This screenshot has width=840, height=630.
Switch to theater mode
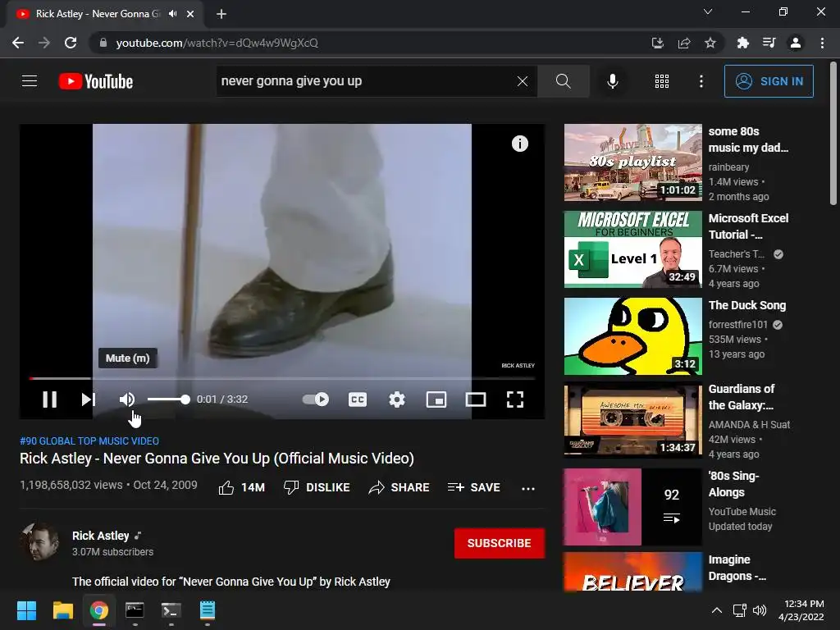[x=476, y=399]
